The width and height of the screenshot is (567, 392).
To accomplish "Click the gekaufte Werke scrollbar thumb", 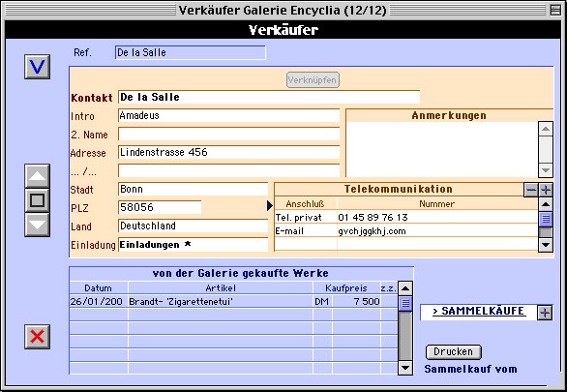I will click(405, 303).
